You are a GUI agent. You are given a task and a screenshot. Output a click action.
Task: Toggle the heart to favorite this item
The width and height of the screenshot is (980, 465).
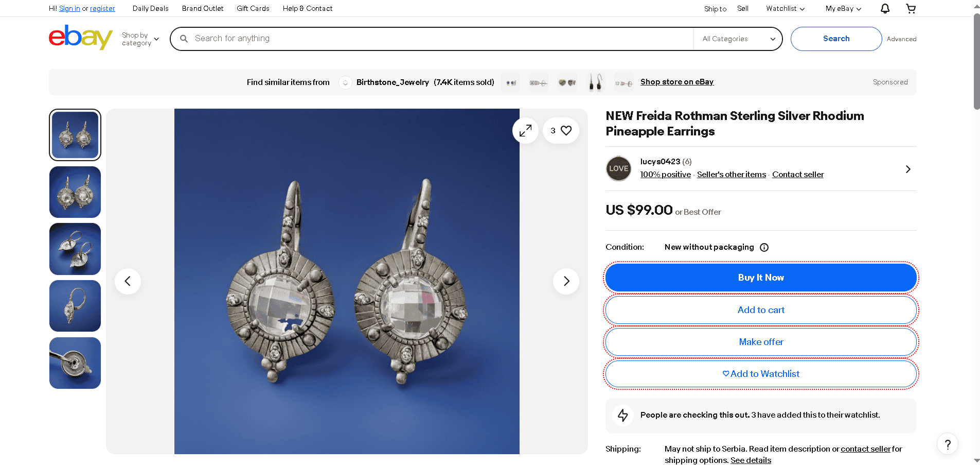(566, 131)
